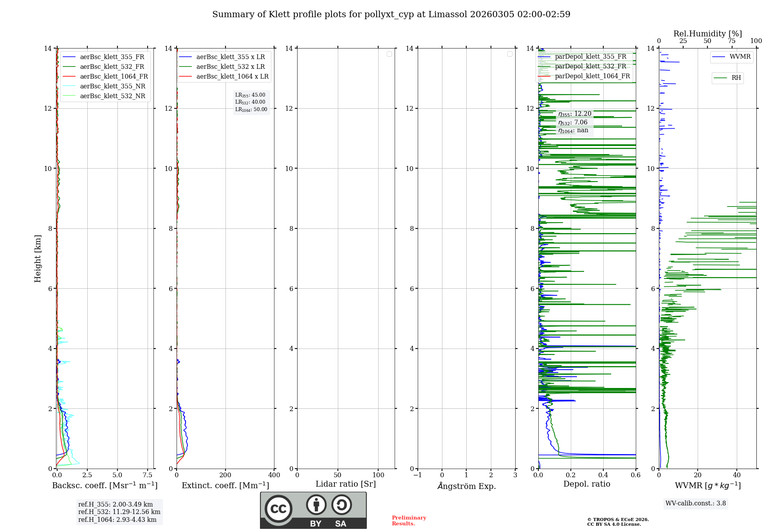Click the attribution BY person icon
The width and height of the screenshot is (783, 532).
click(x=316, y=505)
